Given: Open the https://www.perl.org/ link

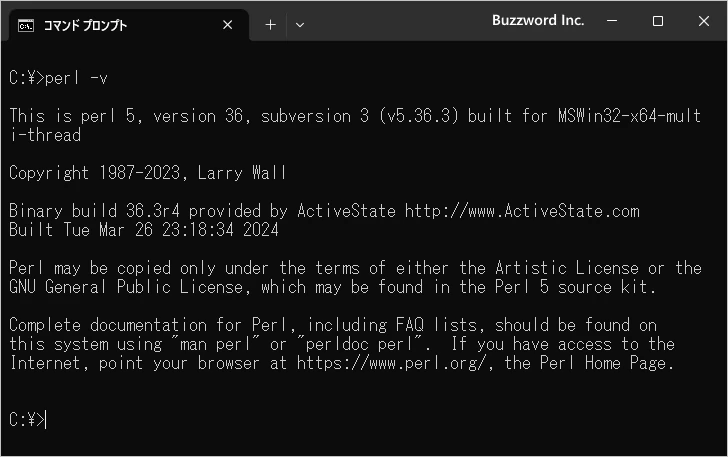Looking at the screenshot, I should (392, 363).
